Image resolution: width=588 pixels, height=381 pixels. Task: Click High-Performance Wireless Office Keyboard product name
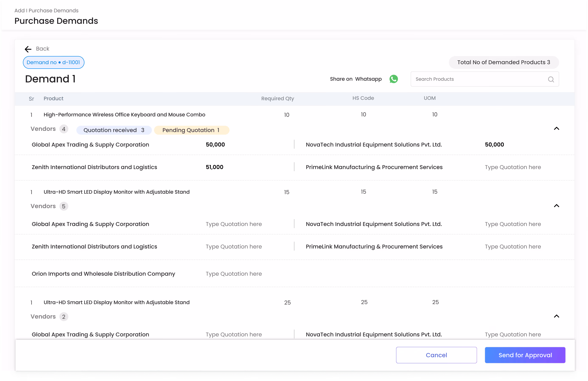(x=124, y=114)
